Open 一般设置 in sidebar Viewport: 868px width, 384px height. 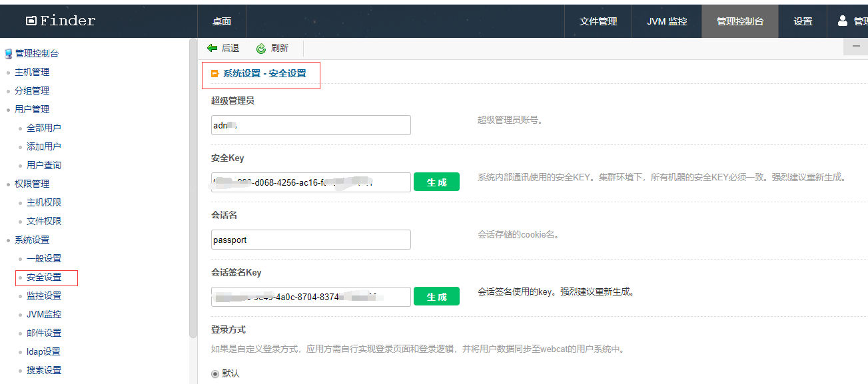(x=44, y=258)
